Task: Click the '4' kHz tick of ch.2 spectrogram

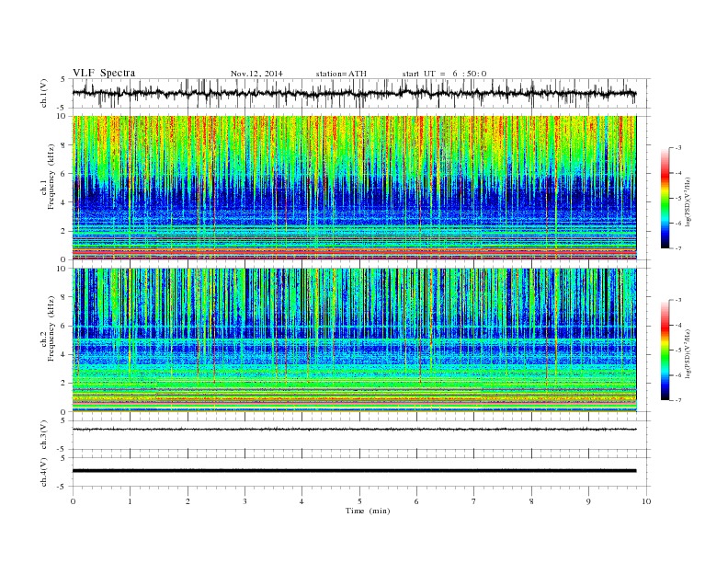Action: [x=64, y=355]
